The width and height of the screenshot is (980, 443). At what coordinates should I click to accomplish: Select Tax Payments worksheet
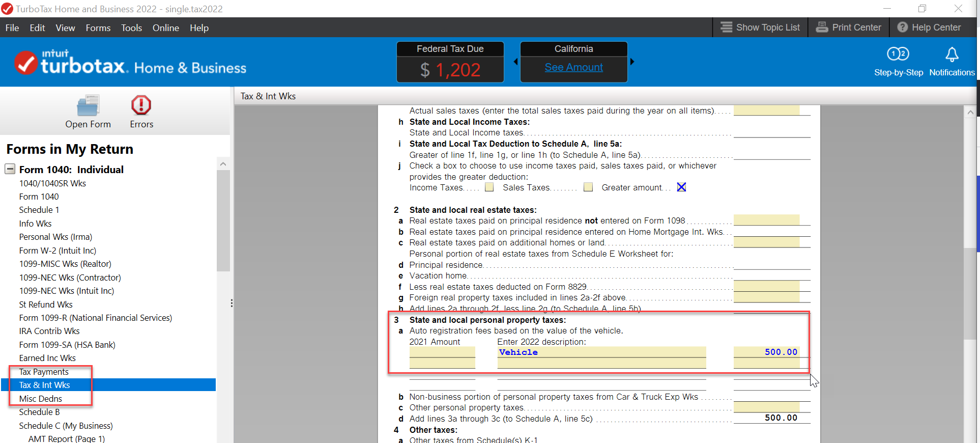tap(44, 372)
